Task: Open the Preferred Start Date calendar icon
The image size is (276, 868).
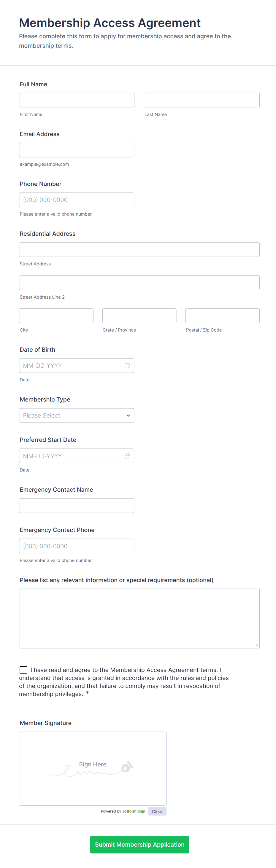Action: coord(127,456)
